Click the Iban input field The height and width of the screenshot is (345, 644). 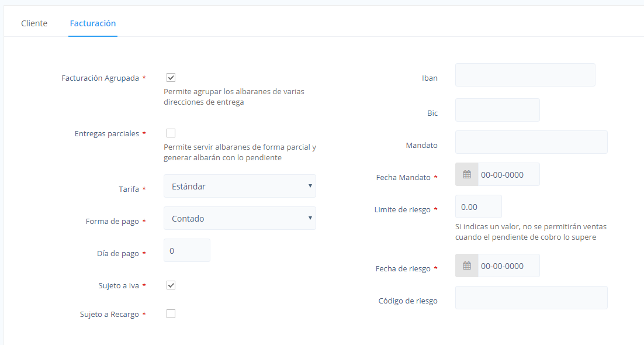pos(525,75)
